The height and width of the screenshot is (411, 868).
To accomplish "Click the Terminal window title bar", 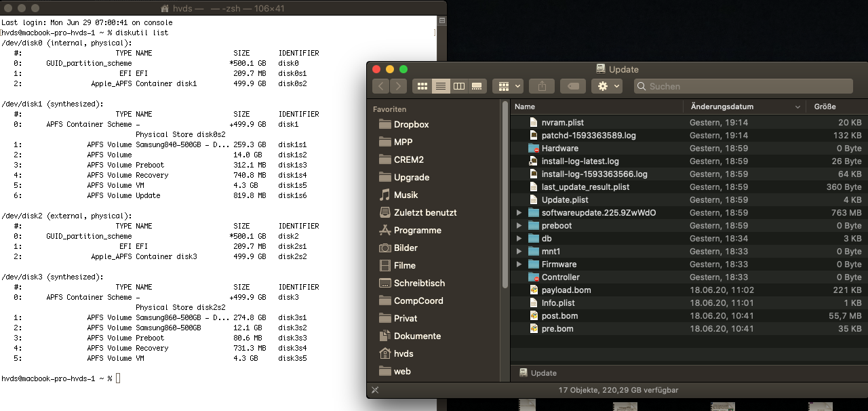I will tap(223, 8).
